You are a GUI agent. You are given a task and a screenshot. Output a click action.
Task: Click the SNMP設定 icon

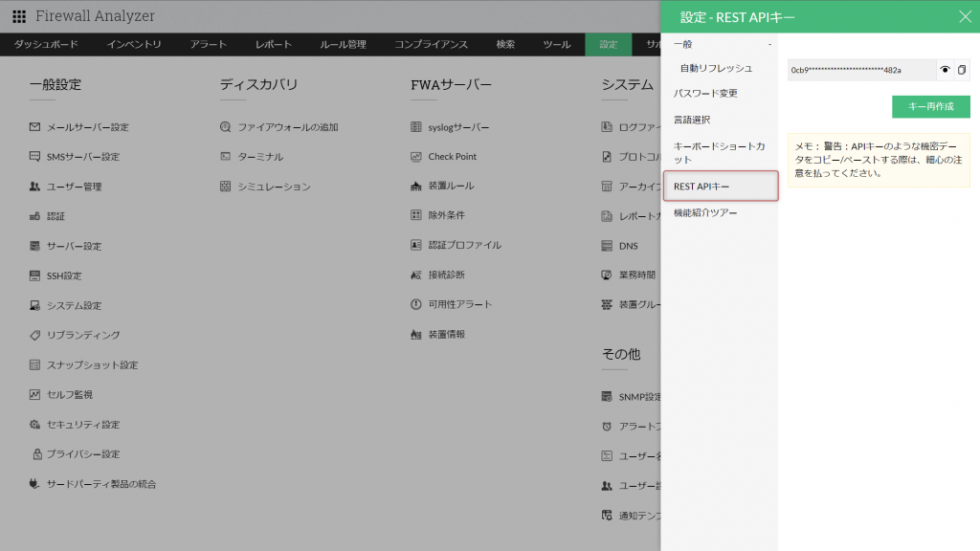coord(607,396)
